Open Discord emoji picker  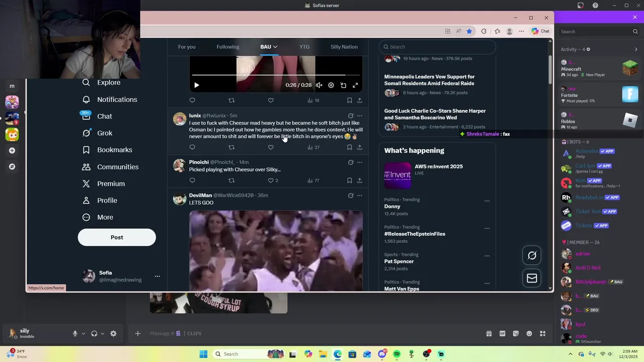pyautogui.click(x=529, y=333)
